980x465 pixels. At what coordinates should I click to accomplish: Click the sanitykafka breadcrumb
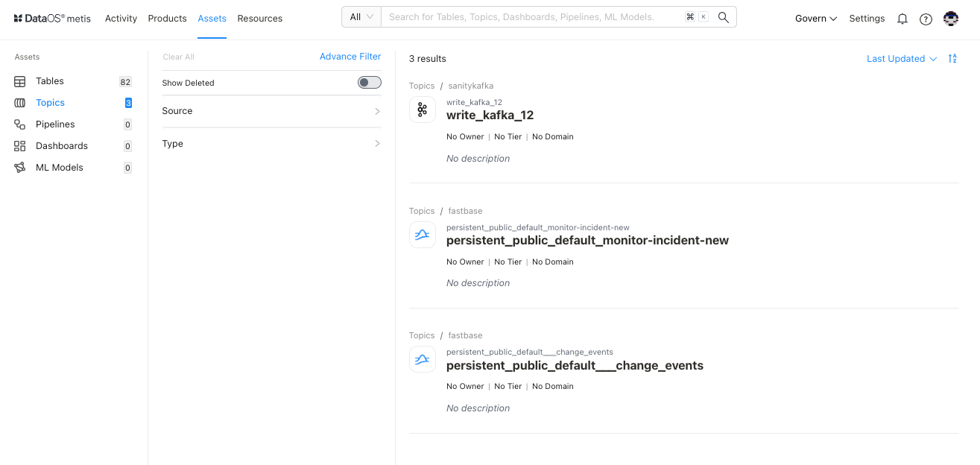[x=471, y=86]
